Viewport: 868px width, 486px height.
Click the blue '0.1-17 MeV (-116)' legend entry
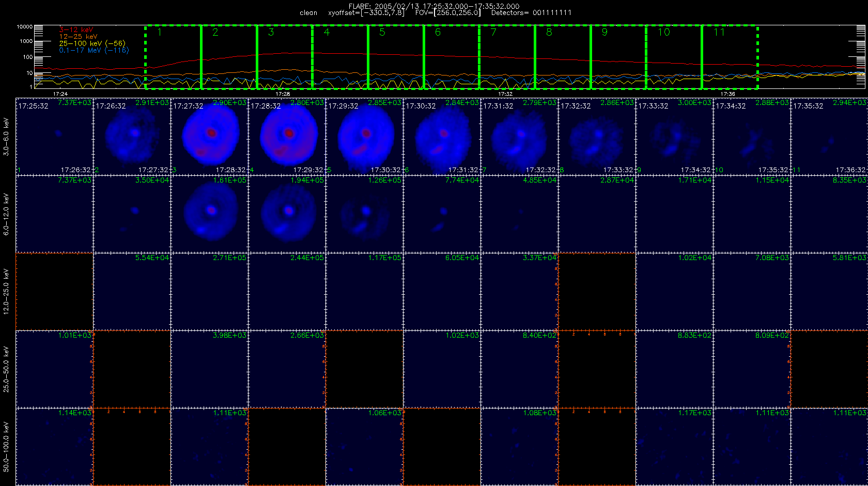94,50
